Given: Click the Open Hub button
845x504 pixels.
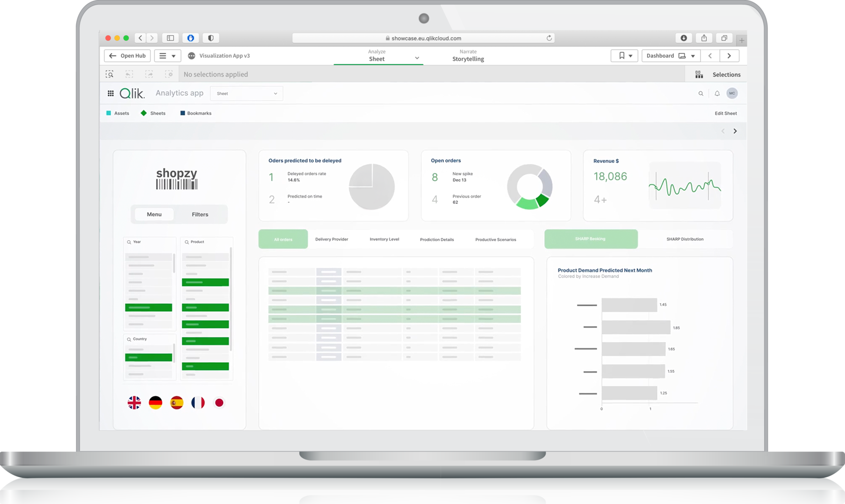Looking at the screenshot, I should pos(127,55).
